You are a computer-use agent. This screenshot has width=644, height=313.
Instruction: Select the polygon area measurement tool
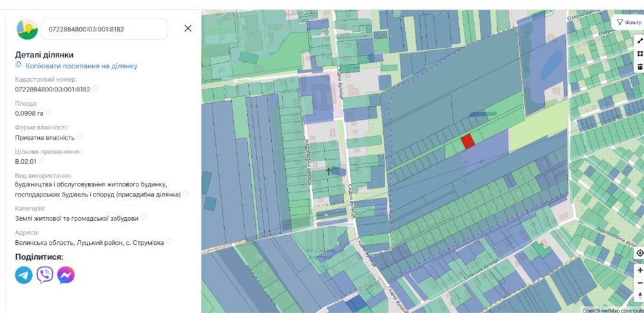pyautogui.click(x=639, y=54)
